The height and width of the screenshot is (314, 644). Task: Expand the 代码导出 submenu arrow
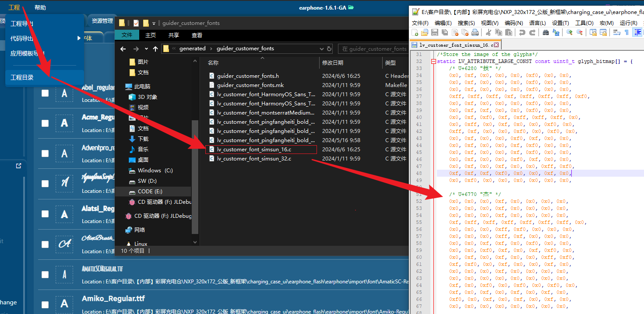tap(79, 38)
